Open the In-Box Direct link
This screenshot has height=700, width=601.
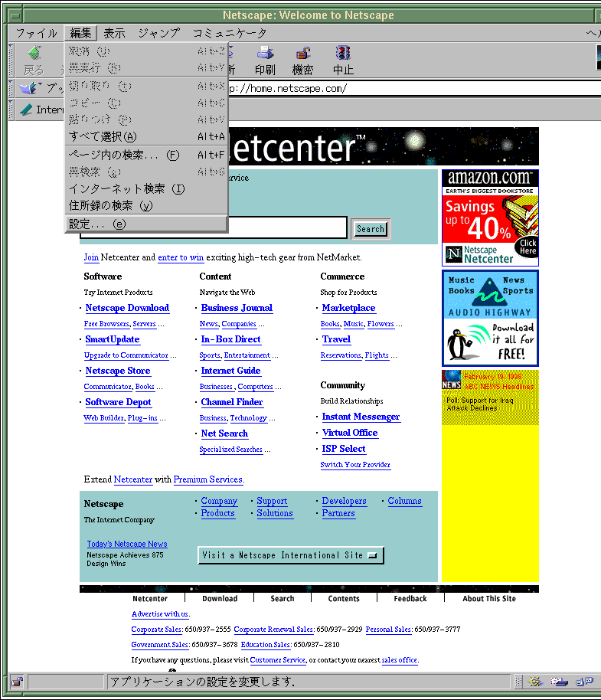(230, 339)
